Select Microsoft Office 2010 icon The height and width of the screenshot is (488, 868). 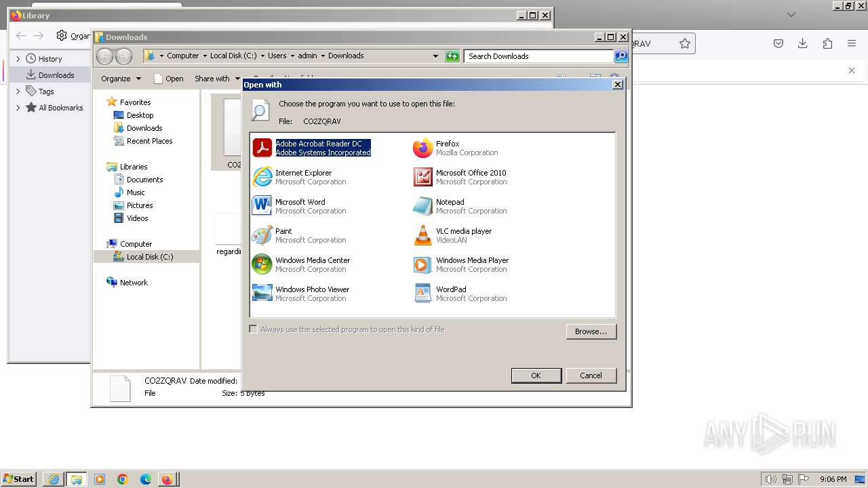(422, 177)
